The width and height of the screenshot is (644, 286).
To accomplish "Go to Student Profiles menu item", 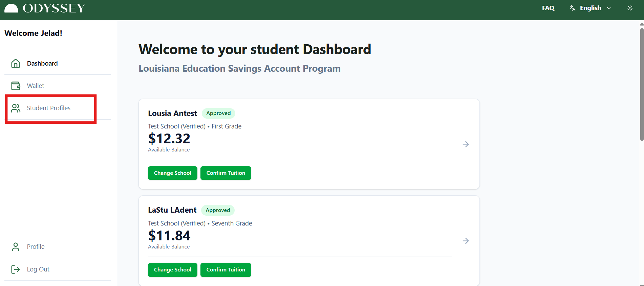I will (49, 108).
